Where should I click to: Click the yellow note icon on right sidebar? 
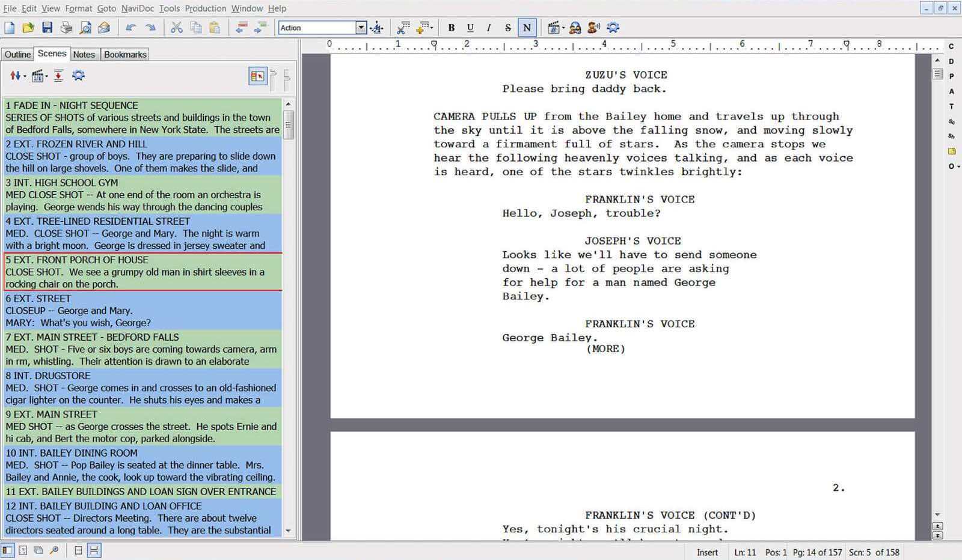[x=952, y=151]
